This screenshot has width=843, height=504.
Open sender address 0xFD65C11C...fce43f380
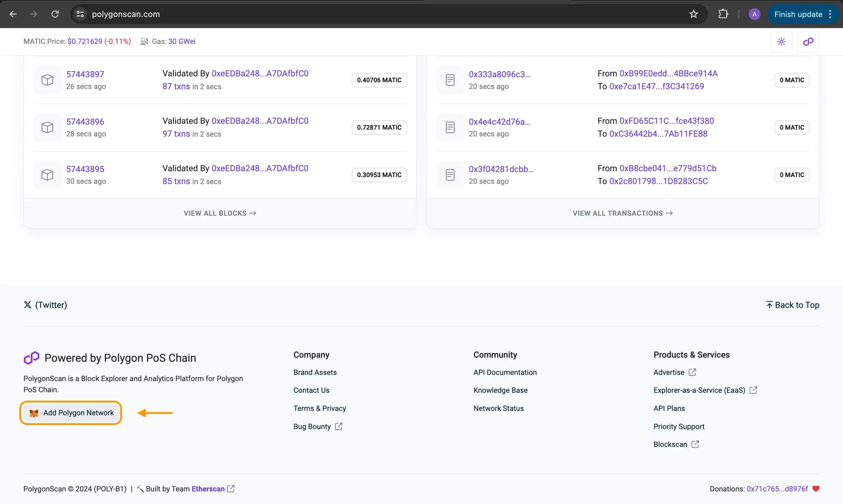pos(666,121)
